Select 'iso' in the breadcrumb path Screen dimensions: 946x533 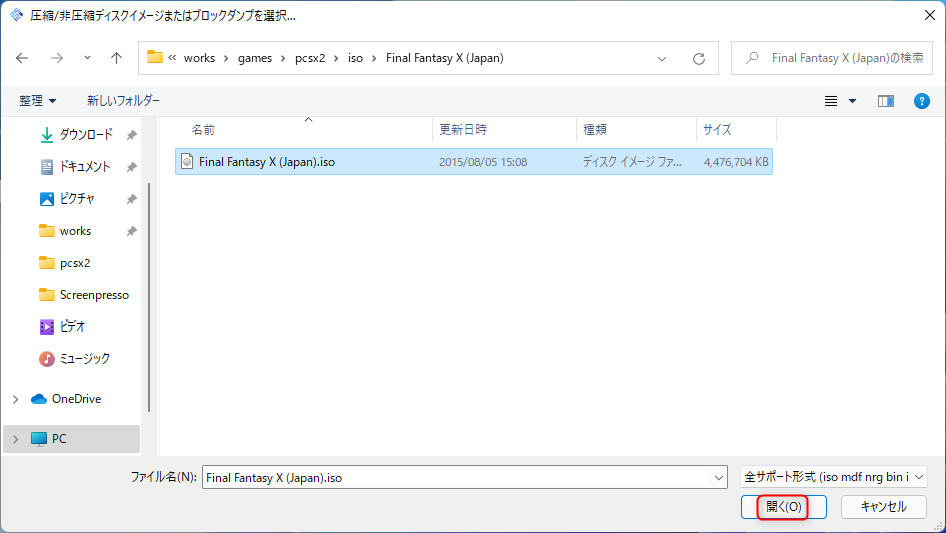[x=355, y=58]
